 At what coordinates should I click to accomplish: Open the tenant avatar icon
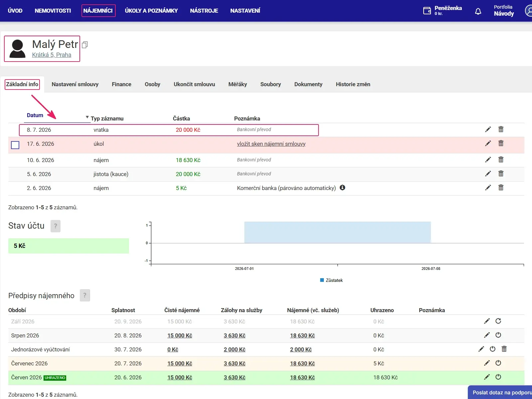[18, 49]
